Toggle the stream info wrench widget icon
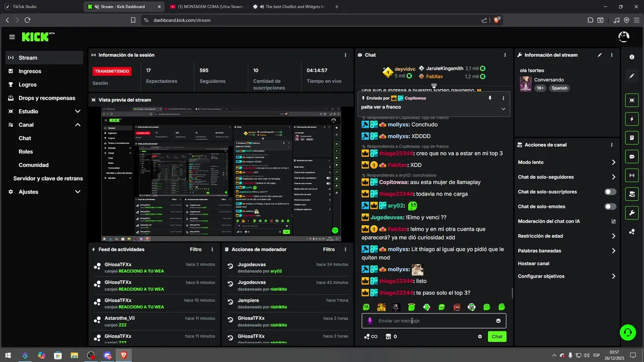Viewport: 644px width, 362px height. (x=632, y=213)
